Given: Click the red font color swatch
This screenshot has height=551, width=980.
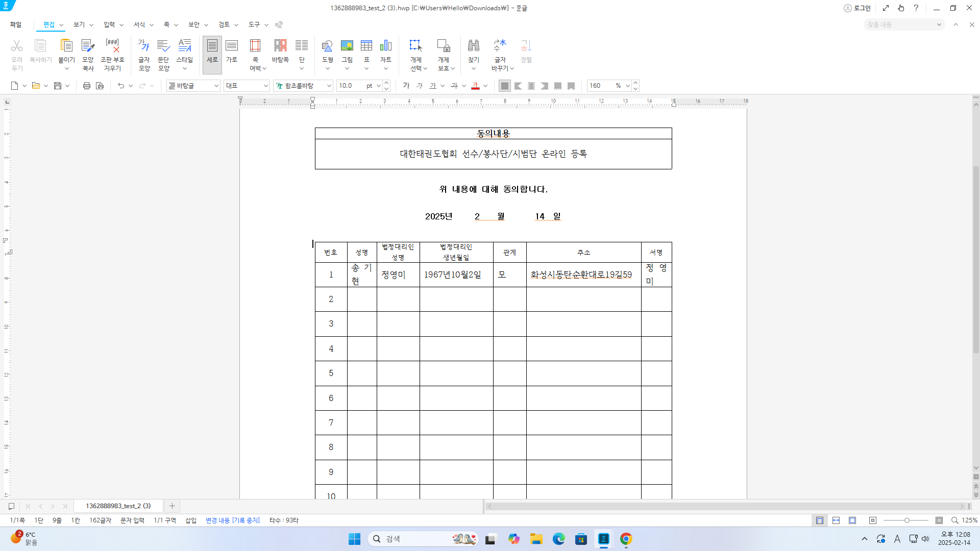Looking at the screenshot, I should click(x=475, y=86).
